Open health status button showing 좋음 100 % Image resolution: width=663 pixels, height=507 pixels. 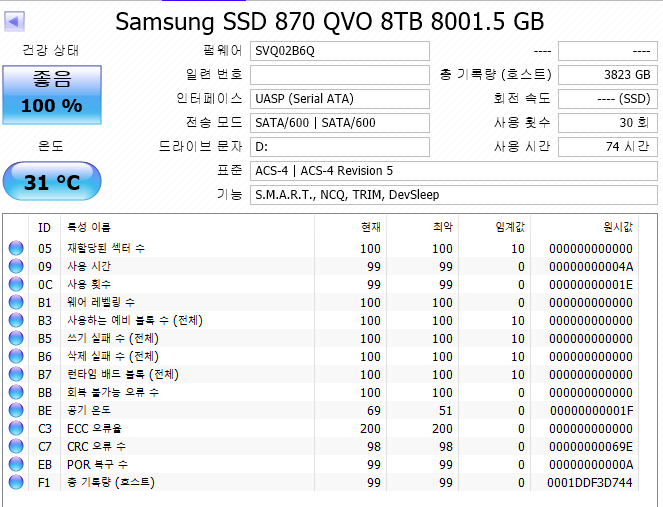(x=52, y=95)
